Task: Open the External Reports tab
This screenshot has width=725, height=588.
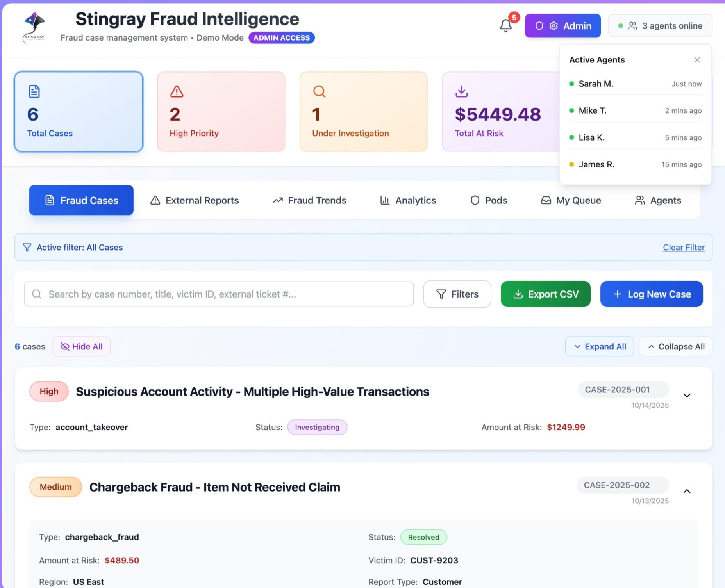Action: point(195,200)
